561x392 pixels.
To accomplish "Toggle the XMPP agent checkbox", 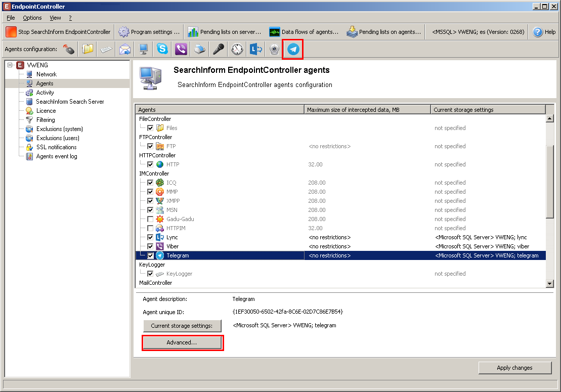I will point(150,201).
